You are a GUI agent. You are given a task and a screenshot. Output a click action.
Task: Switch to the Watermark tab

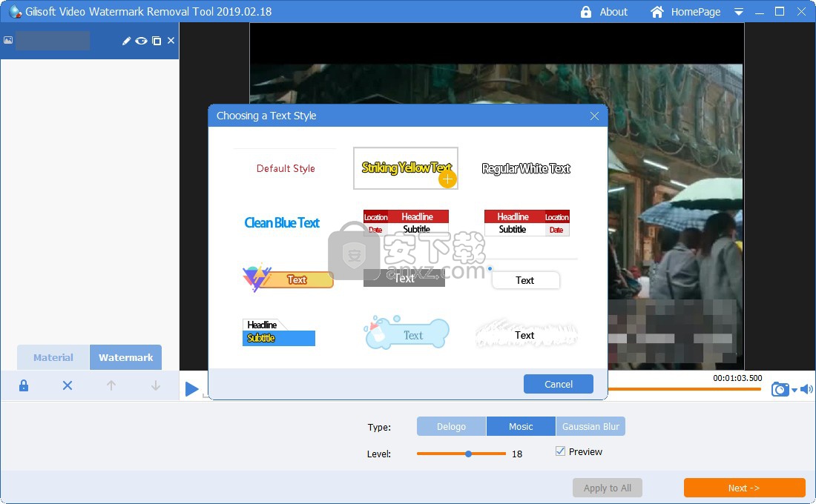[126, 357]
